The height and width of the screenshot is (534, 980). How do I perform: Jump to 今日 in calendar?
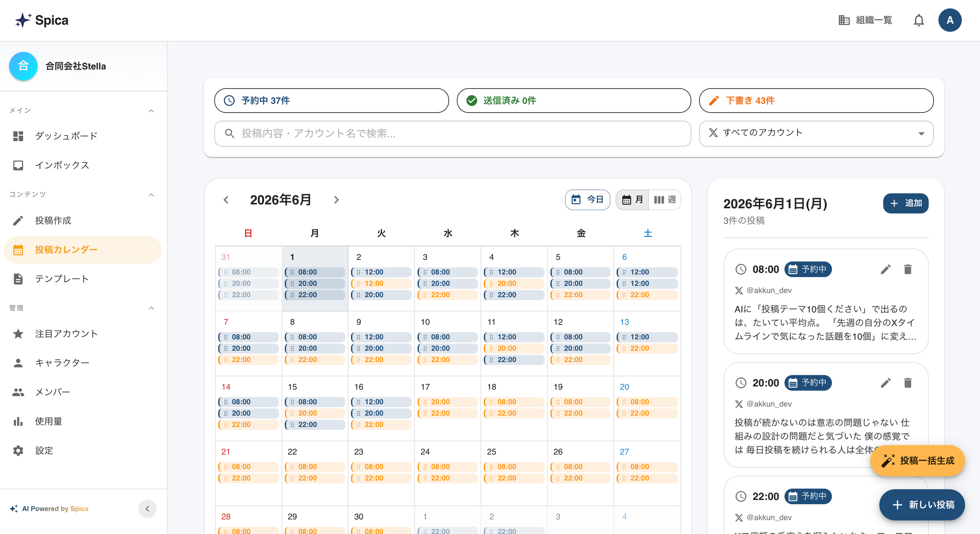click(x=587, y=199)
